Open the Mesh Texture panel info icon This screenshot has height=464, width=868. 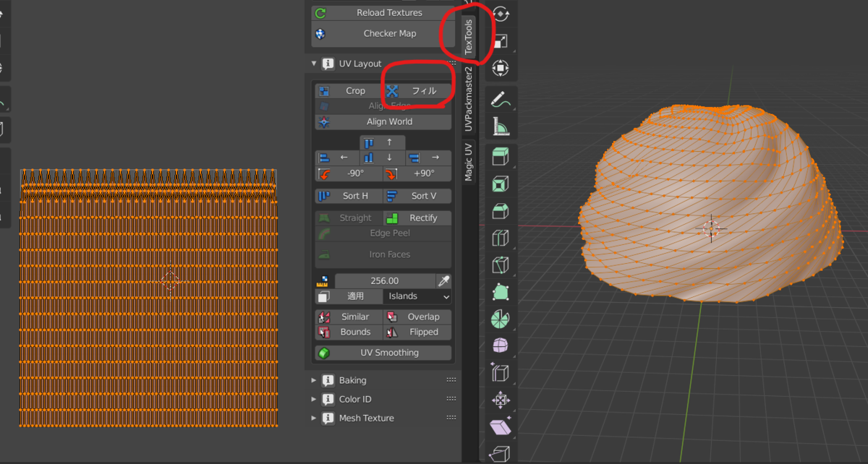click(328, 418)
